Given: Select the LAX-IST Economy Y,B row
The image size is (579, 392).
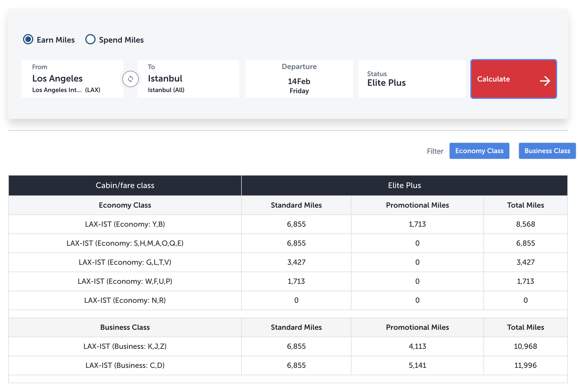Looking at the screenshot, I should coord(288,224).
